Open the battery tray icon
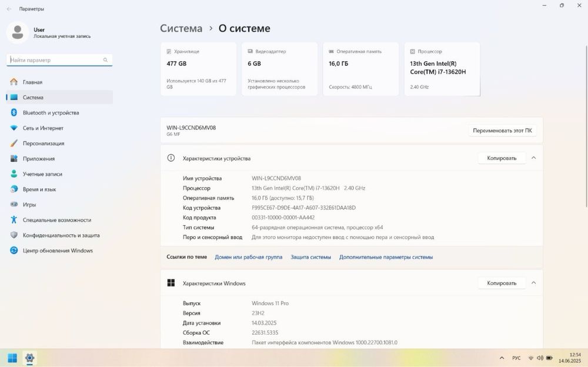The height and width of the screenshot is (367, 588). (549, 358)
